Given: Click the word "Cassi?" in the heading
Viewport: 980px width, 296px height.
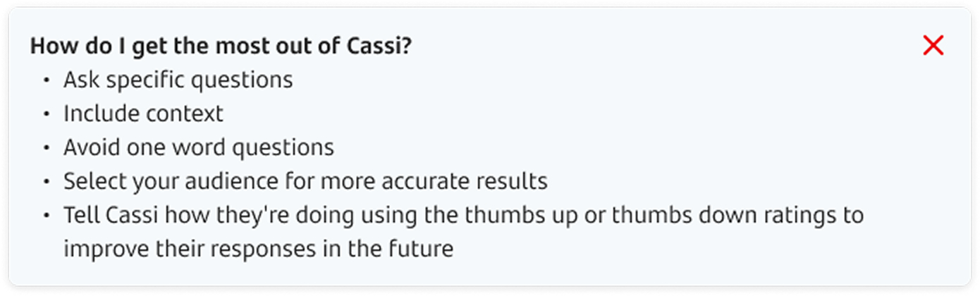Looking at the screenshot, I should 381,47.
